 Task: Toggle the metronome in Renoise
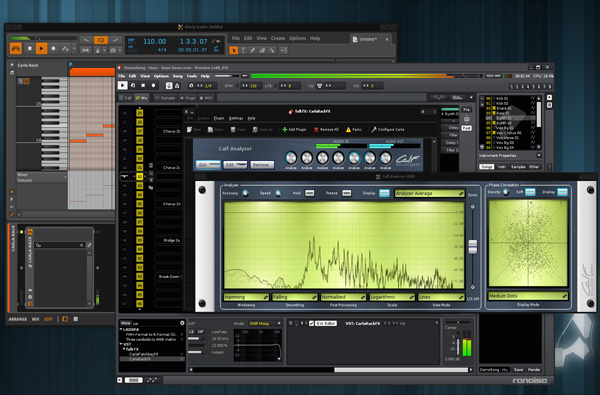(177, 86)
